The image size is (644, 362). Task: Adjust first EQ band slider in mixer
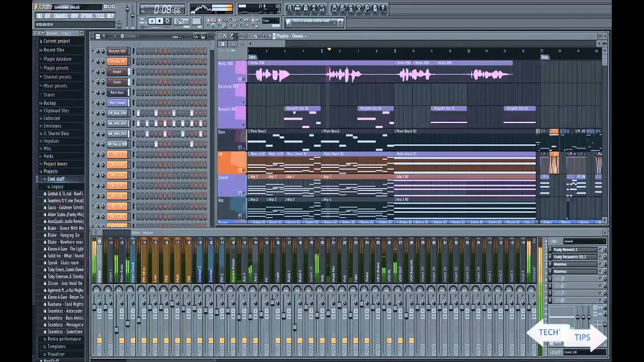pyautogui.click(x=578, y=317)
